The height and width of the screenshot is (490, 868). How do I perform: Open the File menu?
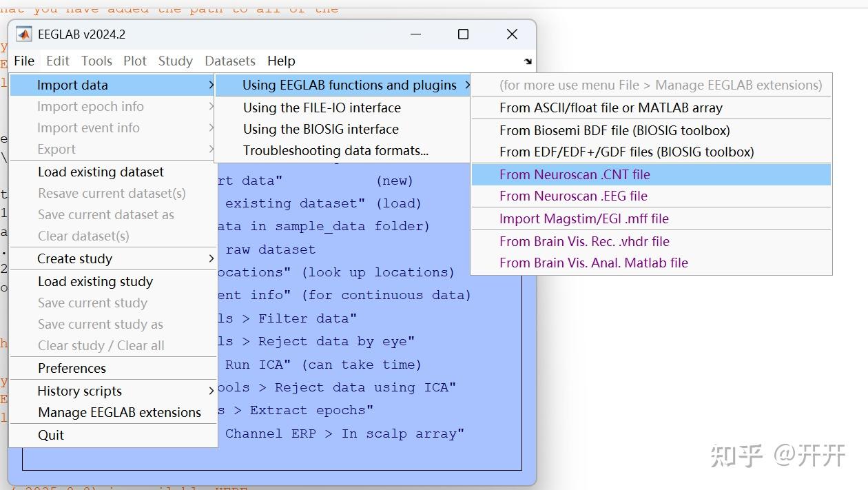point(24,61)
